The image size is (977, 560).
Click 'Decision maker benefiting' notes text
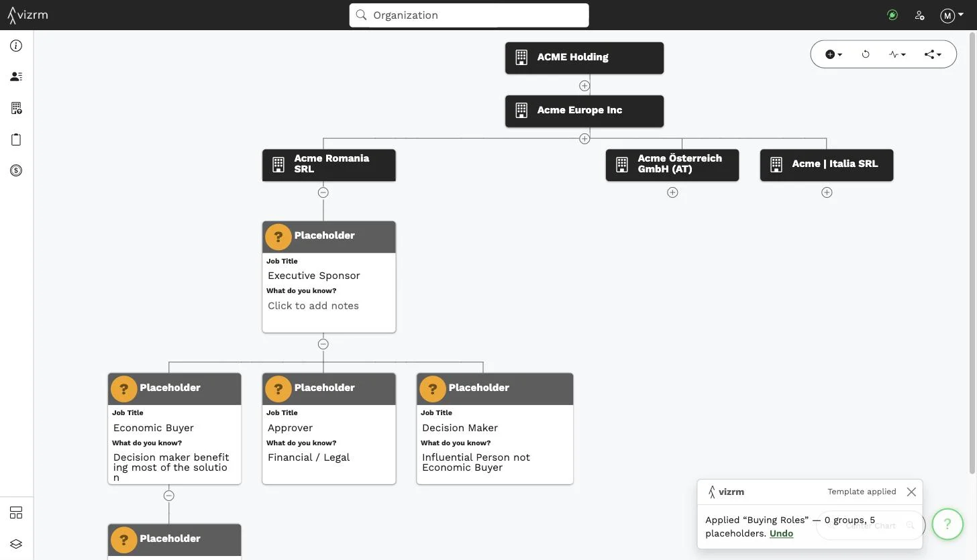(171, 467)
